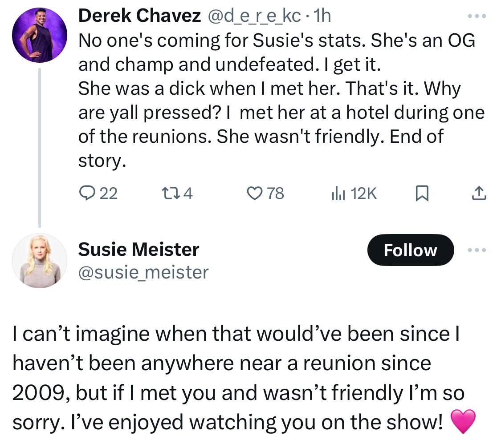Click the 78 likes count

pos(275,194)
